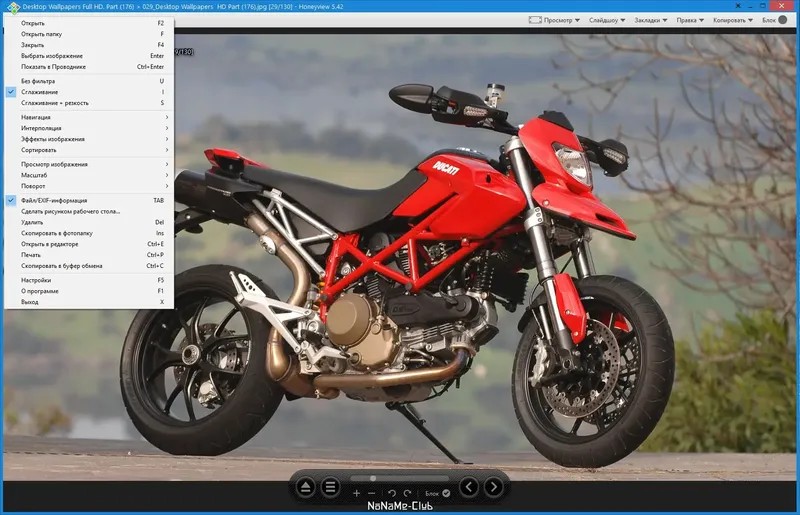
Task: Choose Закрыть menu entry
Action: point(89,45)
